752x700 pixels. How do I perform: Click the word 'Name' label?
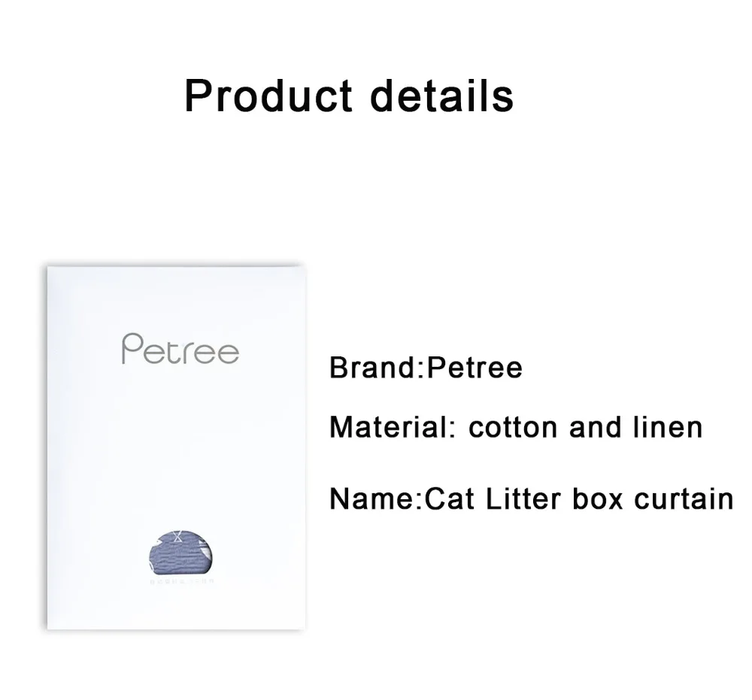371,498
